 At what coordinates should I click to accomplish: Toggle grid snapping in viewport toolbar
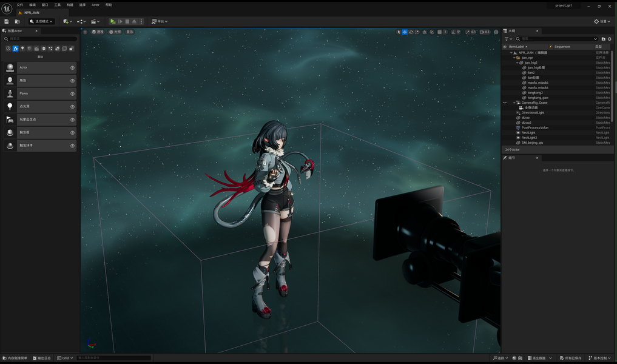tap(439, 32)
